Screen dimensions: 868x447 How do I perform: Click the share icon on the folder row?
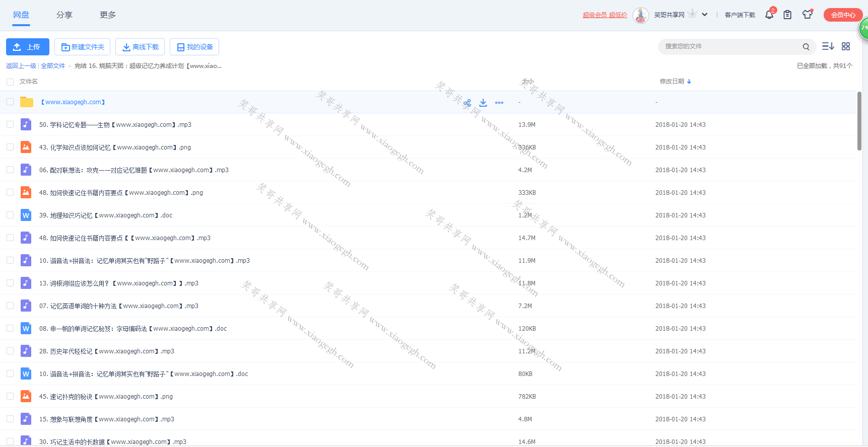click(x=467, y=103)
